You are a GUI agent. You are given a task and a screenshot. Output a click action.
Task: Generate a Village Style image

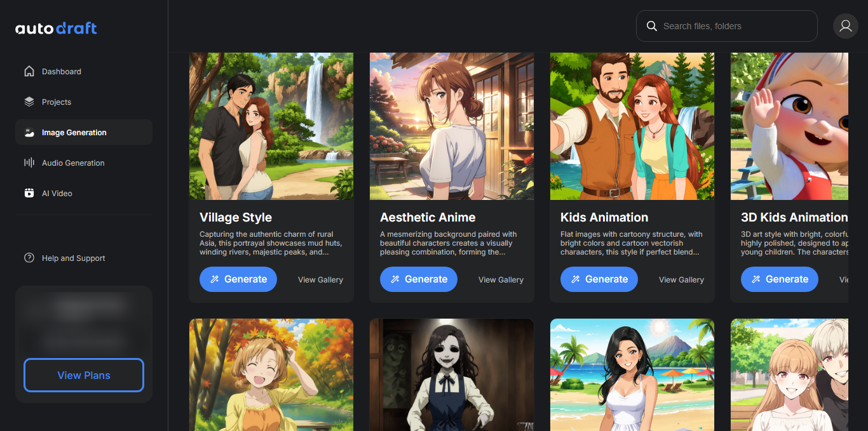pyautogui.click(x=238, y=279)
